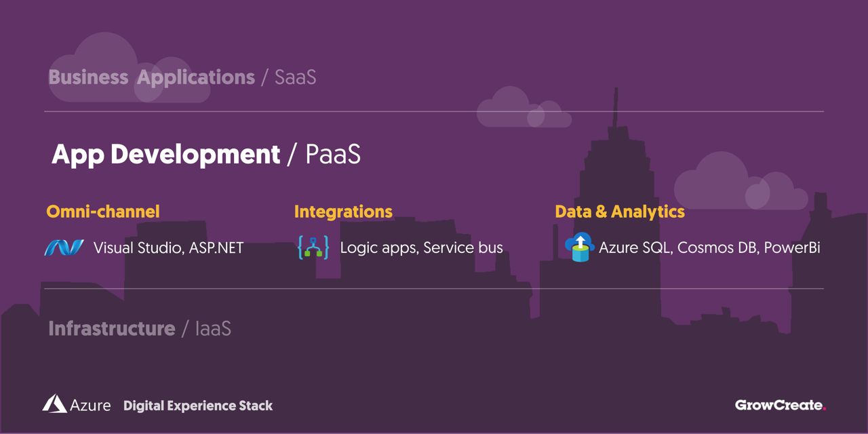The width and height of the screenshot is (868, 434).
Task: Click the cloud above Data & Analytics
Action: 741,182
